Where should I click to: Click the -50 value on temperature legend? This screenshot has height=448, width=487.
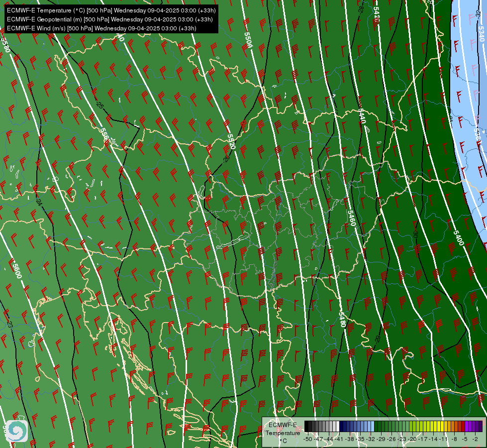pyautogui.click(x=308, y=440)
